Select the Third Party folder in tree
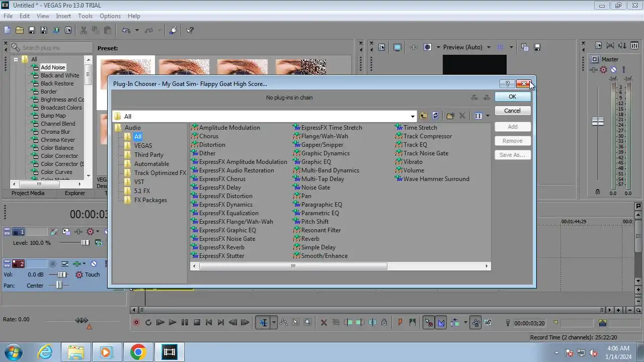 (148, 155)
